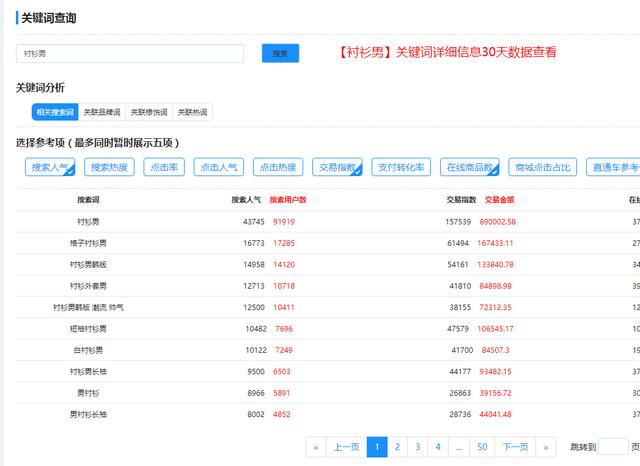Toggle the 搜索人气 reference option
Image resolution: width=640 pixels, height=466 pixels.
click(x=50, y=167)
